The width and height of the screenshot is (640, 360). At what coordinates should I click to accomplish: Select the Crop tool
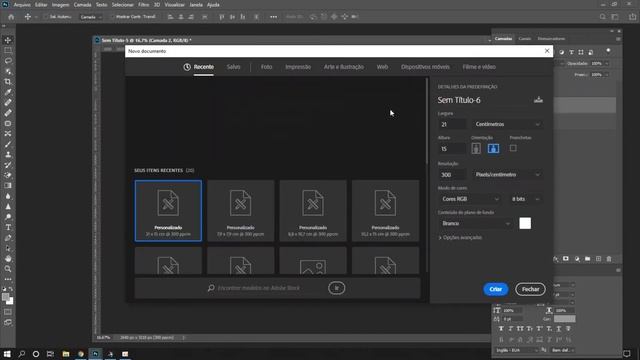tap(8, 82)
